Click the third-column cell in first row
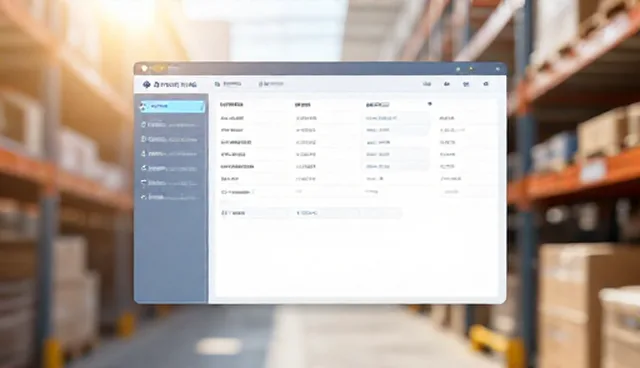This screenshot has height=368, width=640. coord(381,118)
